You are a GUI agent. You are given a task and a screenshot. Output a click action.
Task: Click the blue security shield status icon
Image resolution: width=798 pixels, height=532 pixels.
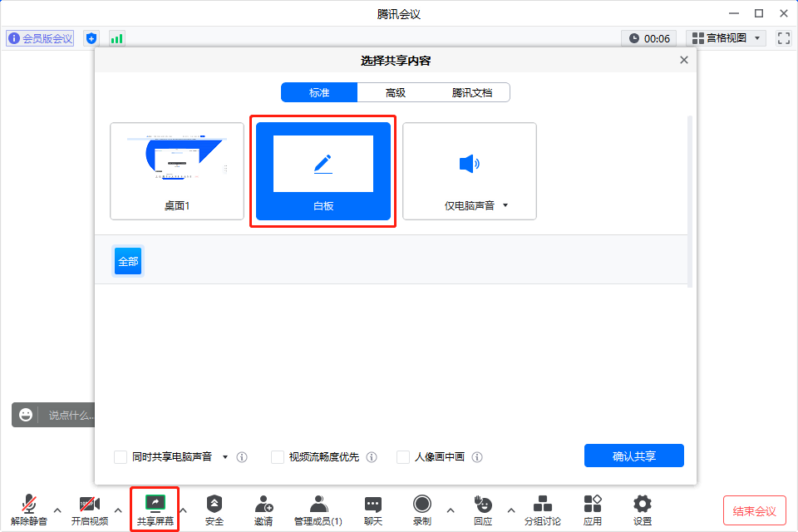tap(91, 38)
